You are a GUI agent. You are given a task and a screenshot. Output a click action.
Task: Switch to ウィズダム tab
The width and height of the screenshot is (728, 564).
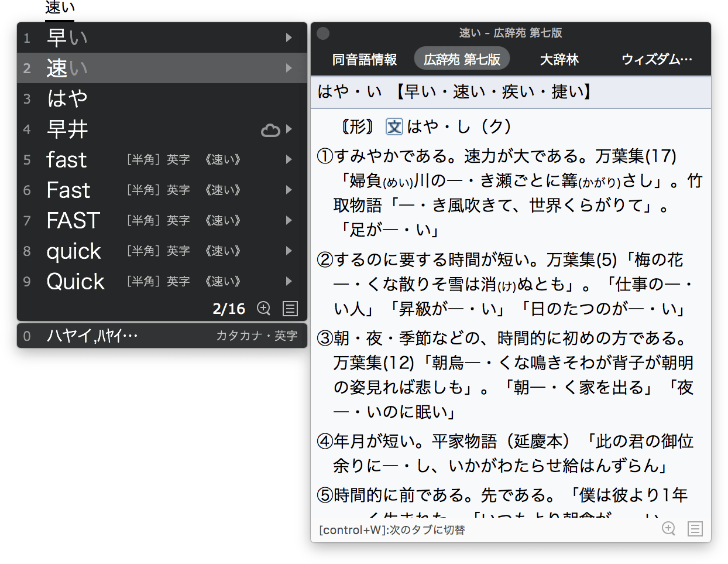pos(657,59)
